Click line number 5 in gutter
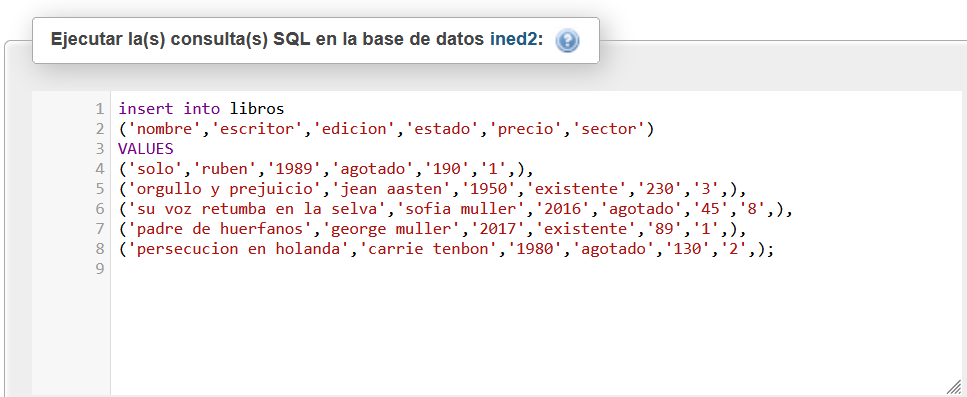The width and height of the screenshot is (967, 397). (100, 189)
